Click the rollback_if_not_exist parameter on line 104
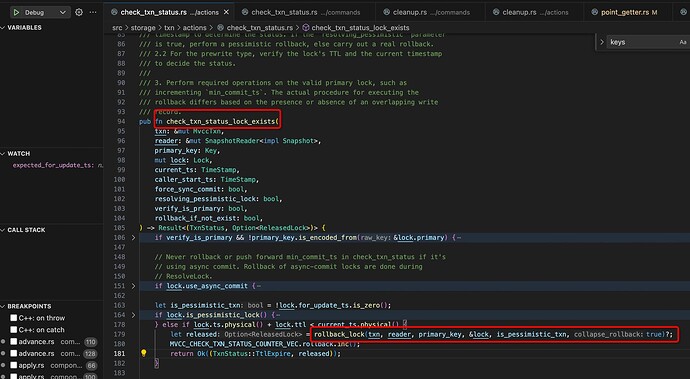Image resolution: width=690 pixels, height=379 pixels. [x=197, y=218]
